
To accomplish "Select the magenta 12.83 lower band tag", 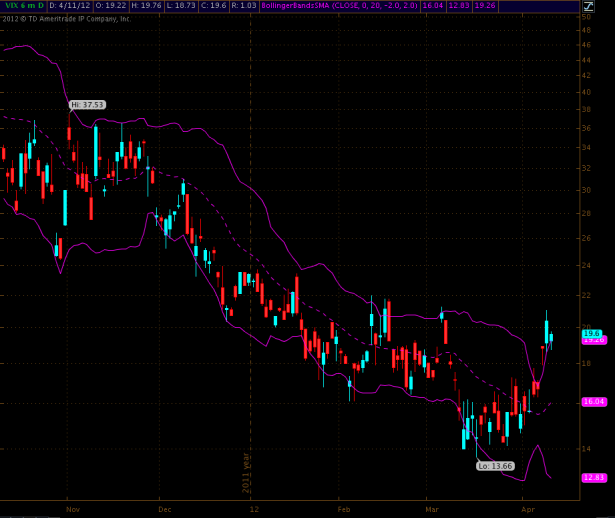I will (594, 478).
